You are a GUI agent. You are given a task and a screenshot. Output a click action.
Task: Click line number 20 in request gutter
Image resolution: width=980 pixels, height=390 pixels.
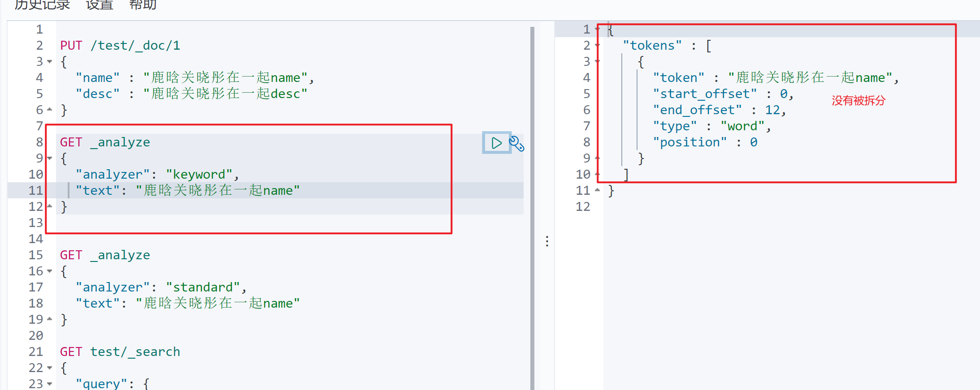36,335
